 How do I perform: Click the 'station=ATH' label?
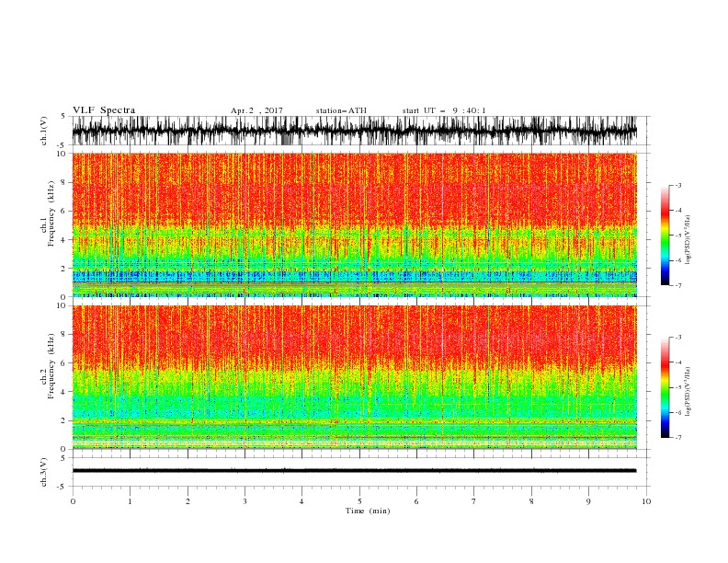click(341, 110)
